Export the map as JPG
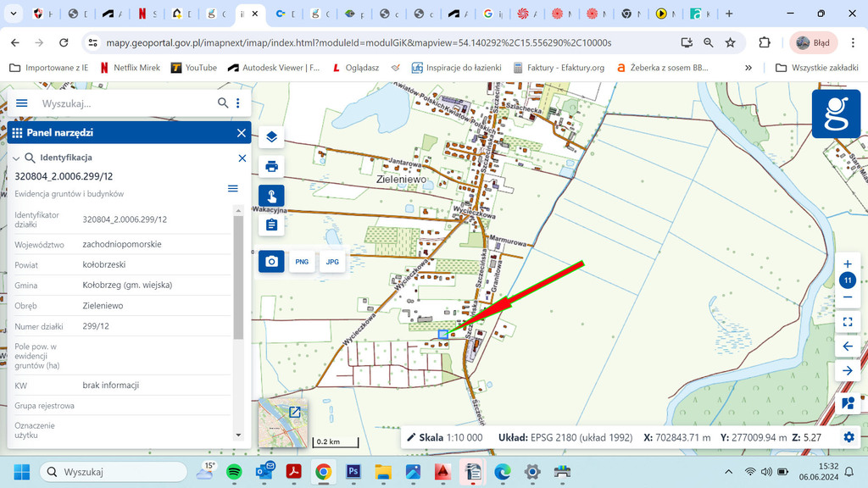 point(332,262)
